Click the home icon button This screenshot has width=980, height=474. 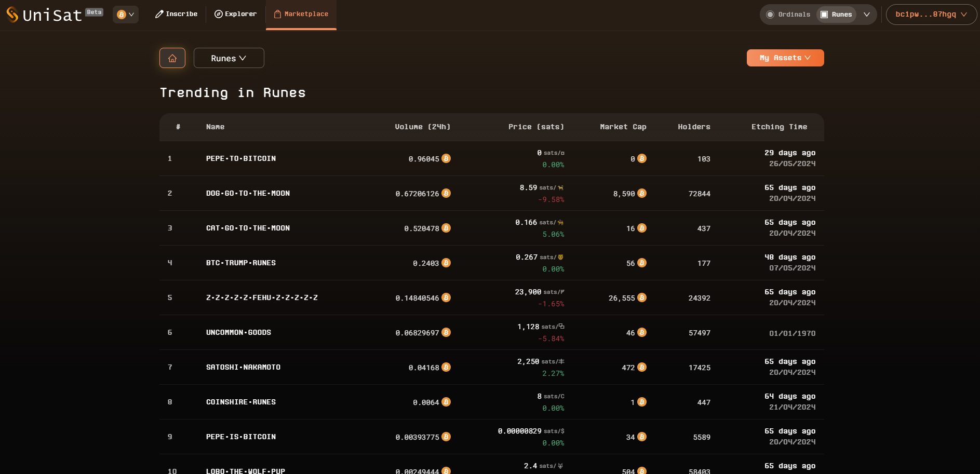point(172,58)
